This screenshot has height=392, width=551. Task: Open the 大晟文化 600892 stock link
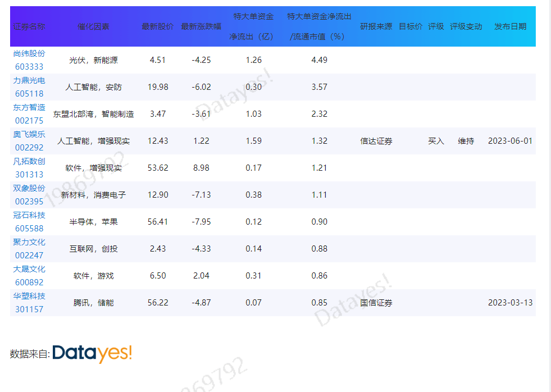(x=29, y=276)
